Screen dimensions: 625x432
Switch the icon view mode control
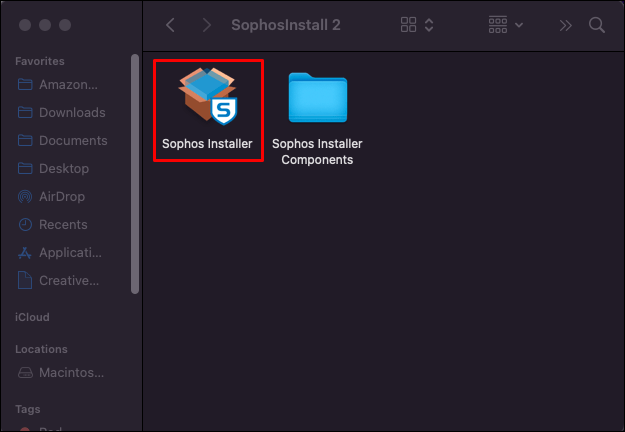(x=416, y=25)
